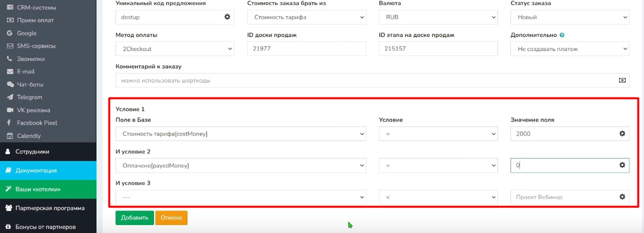Image resolution: width=644 pixels, height=233 pixels.
Task: Open Метод оплаты 2Checkout dropdown
Action: click(175, 49)
